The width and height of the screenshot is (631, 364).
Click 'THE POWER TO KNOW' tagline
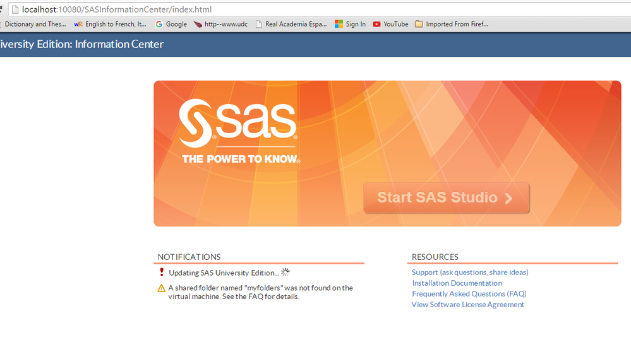[x=241, y=159]
